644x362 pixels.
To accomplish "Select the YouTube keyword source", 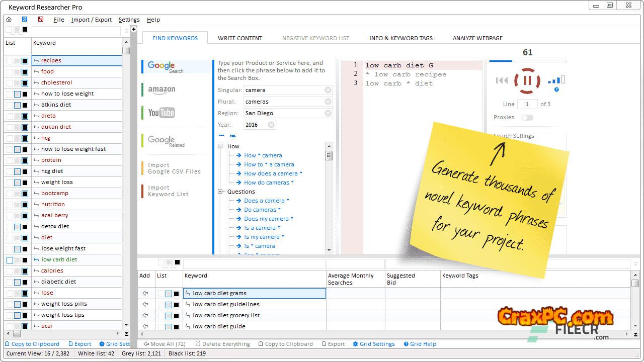I will point(177,113).
